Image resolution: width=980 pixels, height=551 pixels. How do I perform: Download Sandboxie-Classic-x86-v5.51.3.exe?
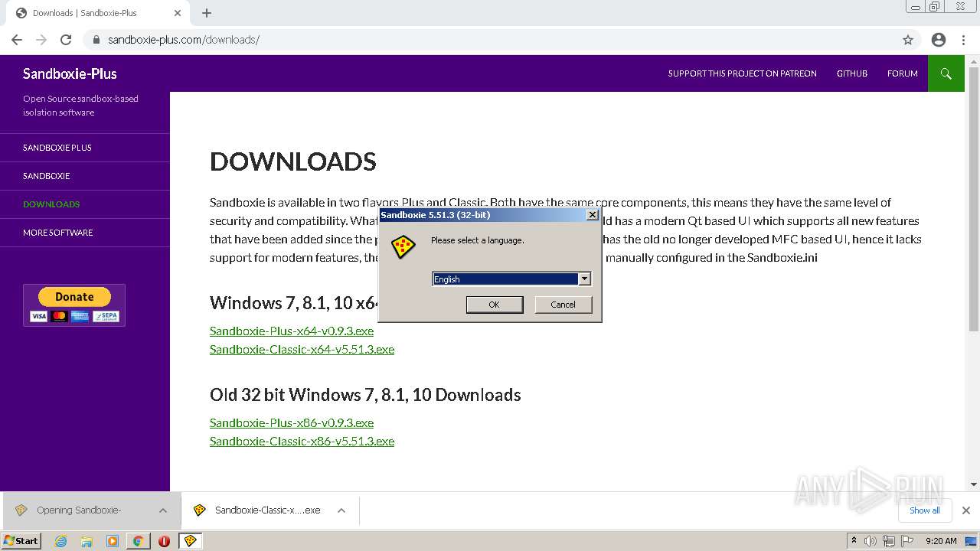coord(302,441)
